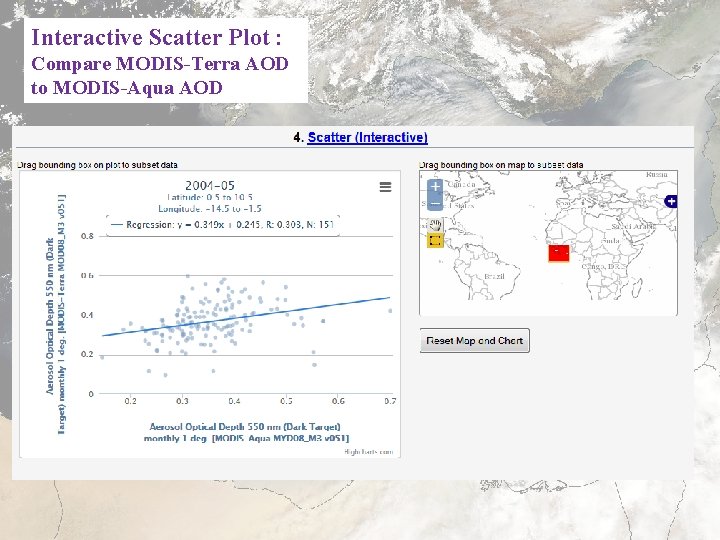Click the blue regression line in chart
720x540 pixels.
pyautogui.click(x=246, y=316)
